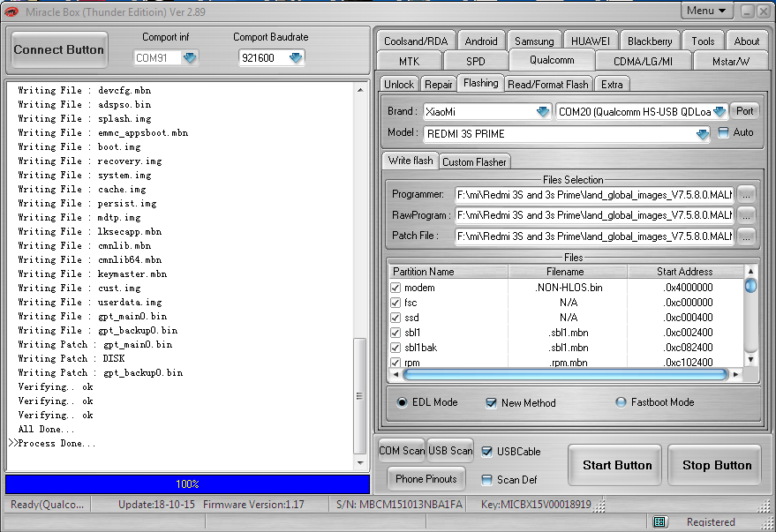Screen dimensions: 776x532
Task: Click the Port button
Action: pos(744,111)
